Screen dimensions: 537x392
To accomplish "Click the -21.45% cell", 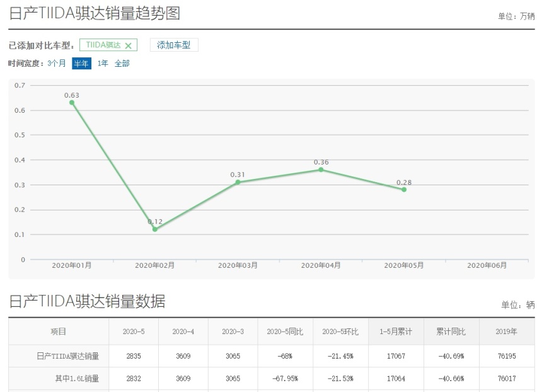I will click(340, 356).
